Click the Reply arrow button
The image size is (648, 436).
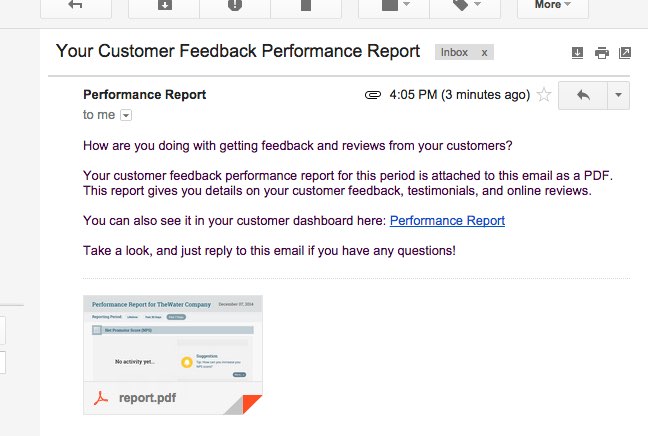(583, 95)
